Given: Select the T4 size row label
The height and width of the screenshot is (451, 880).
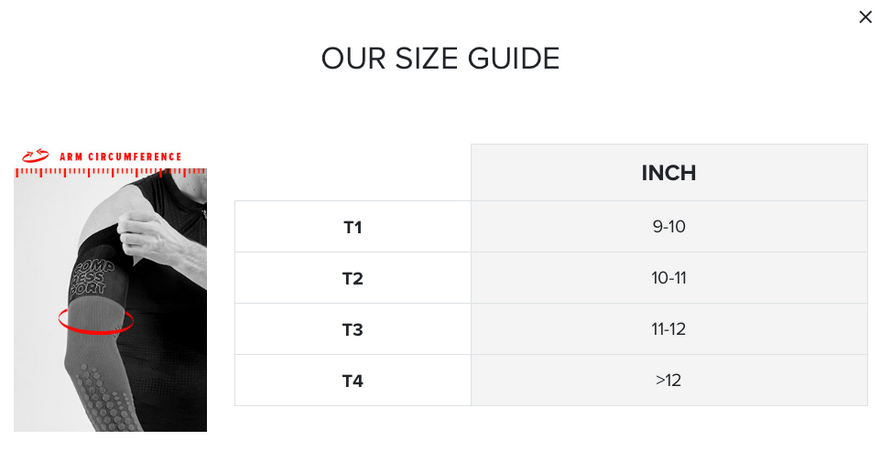Looking at the screenshot, I should click(x=352, y=380).
